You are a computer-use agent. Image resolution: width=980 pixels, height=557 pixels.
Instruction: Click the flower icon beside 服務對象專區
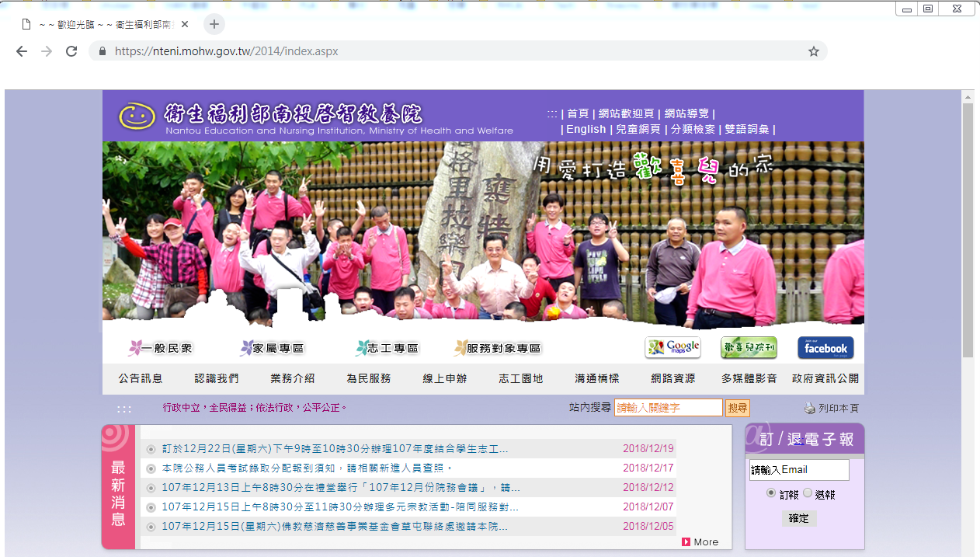[x=461, y=348]
